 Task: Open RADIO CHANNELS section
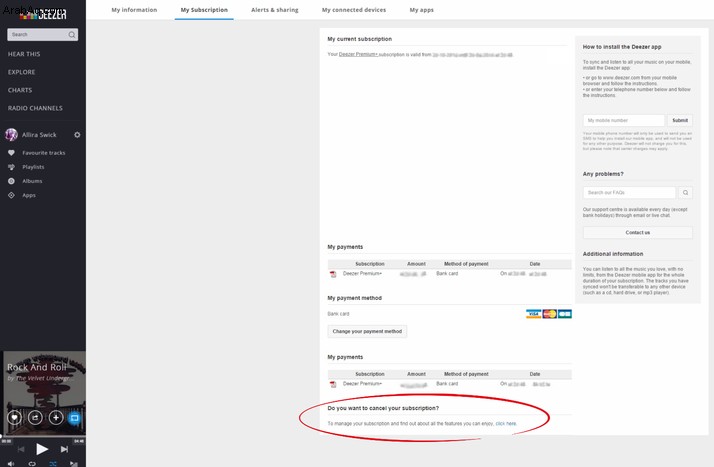(35, 108)
